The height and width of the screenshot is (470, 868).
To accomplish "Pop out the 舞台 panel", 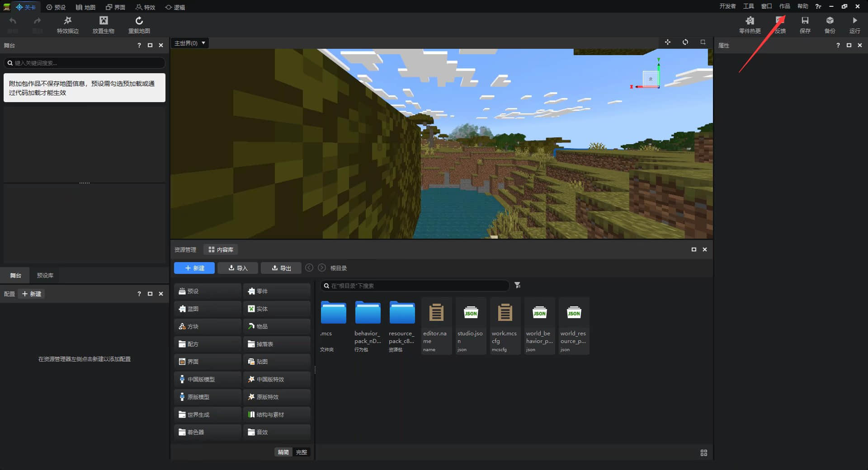I will point(150,45).
